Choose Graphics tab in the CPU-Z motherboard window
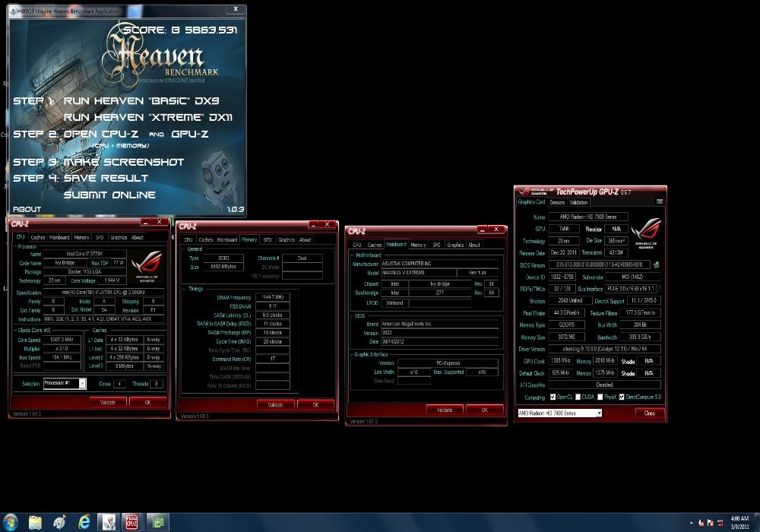This screenshot has width=760, height=532. point(455,245)
